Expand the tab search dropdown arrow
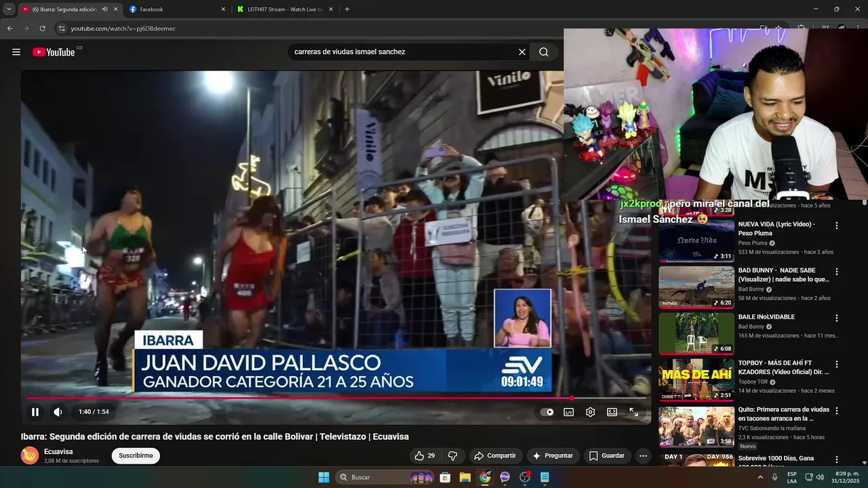868x488 pixels. pyautogui.click(x=8, y=9)
